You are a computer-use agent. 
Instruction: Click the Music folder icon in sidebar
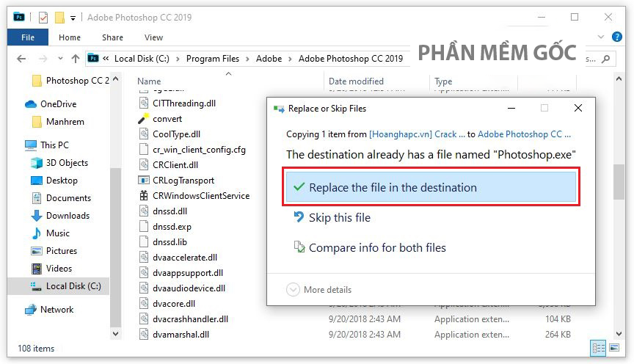[36, 233]
